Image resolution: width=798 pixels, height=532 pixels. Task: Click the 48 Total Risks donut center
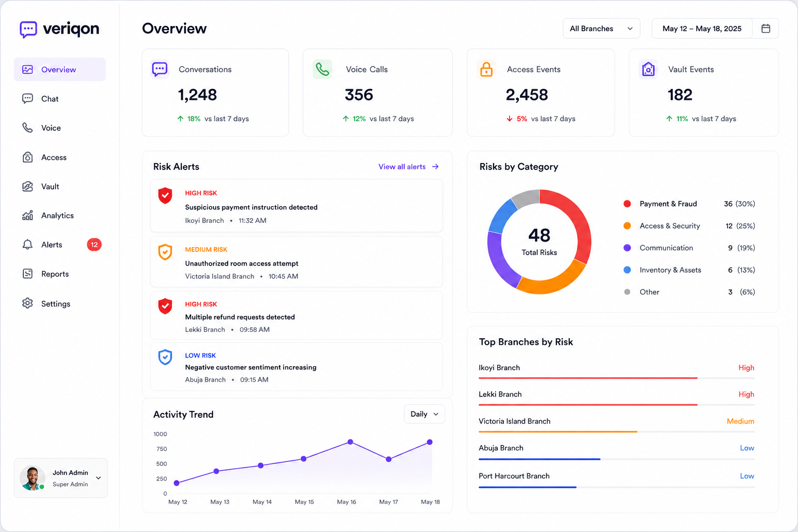pyautogui.click(x=539, y=242)
